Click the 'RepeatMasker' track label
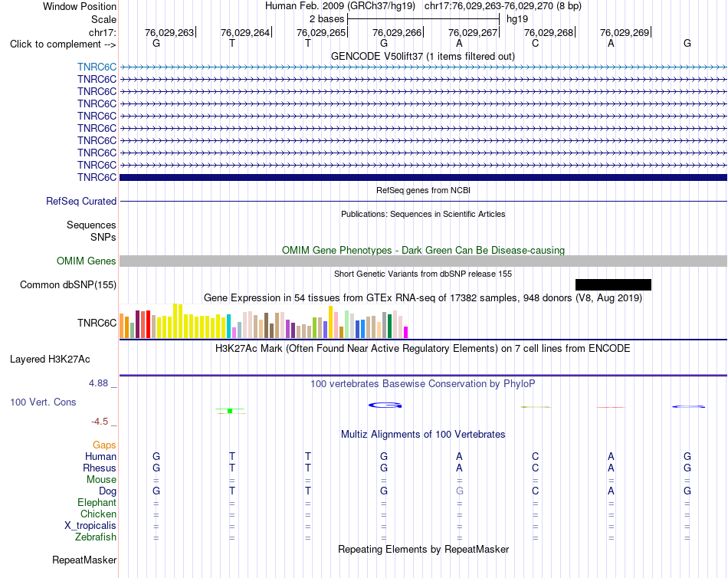Image resolution: width=728 pixels, height=578 pixels. coord(84,560)
